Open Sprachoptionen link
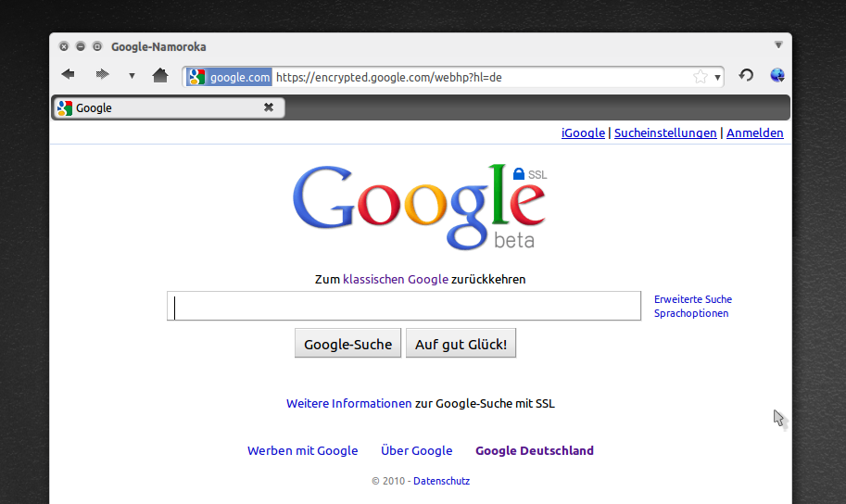The height and width of the screenshot is (504, 846). coord(691,313)
